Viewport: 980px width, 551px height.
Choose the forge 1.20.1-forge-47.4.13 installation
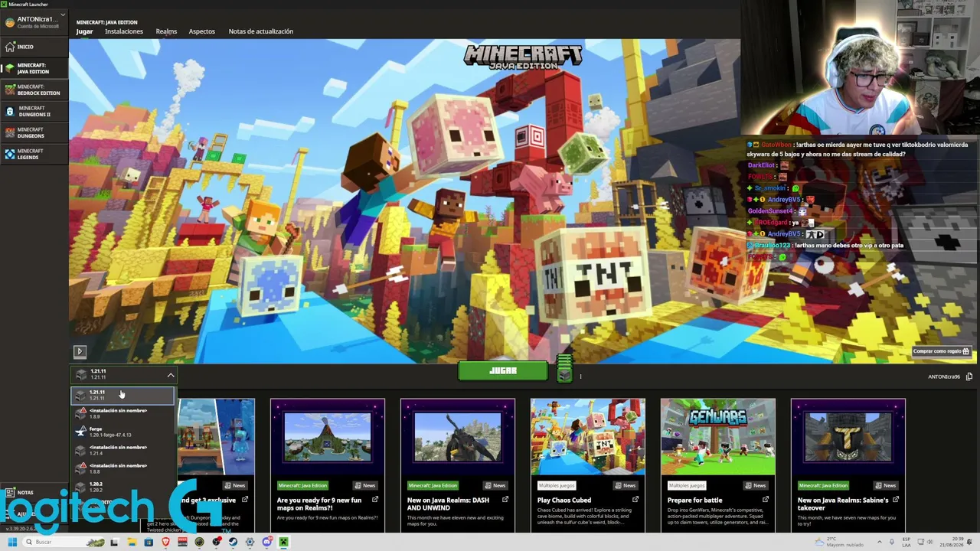click(122, 432)
